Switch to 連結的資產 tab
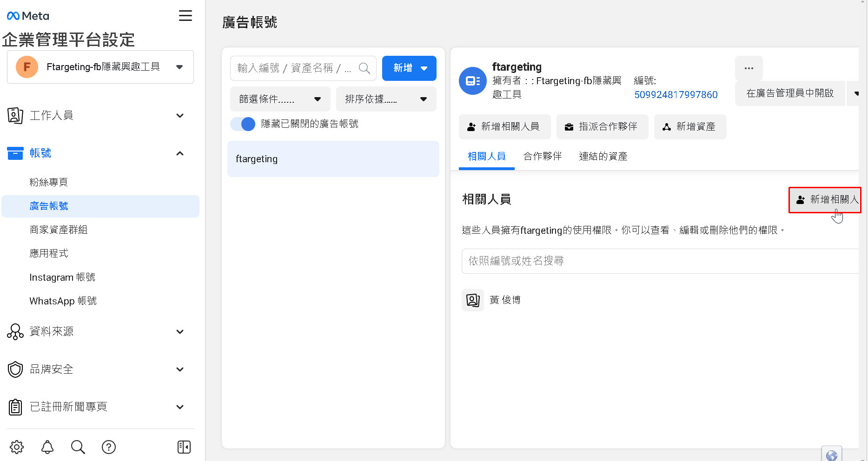Viewport: 868px width, 461px height. (603, 157)
